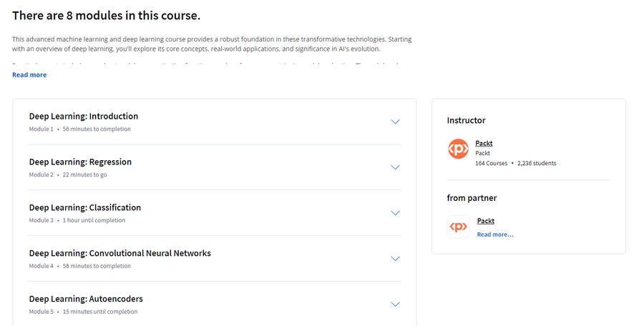Select Deep Learning: Classification module title
Viewport: 644px width, 326px height.
(84, 207)
